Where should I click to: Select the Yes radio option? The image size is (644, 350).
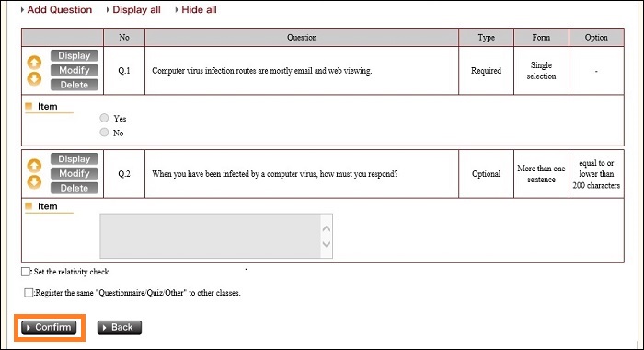104,118
